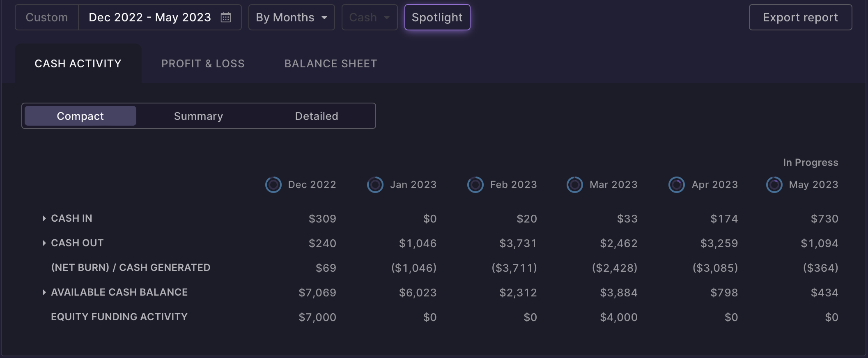Expand the CASH IN row

(x=44, y=218)
